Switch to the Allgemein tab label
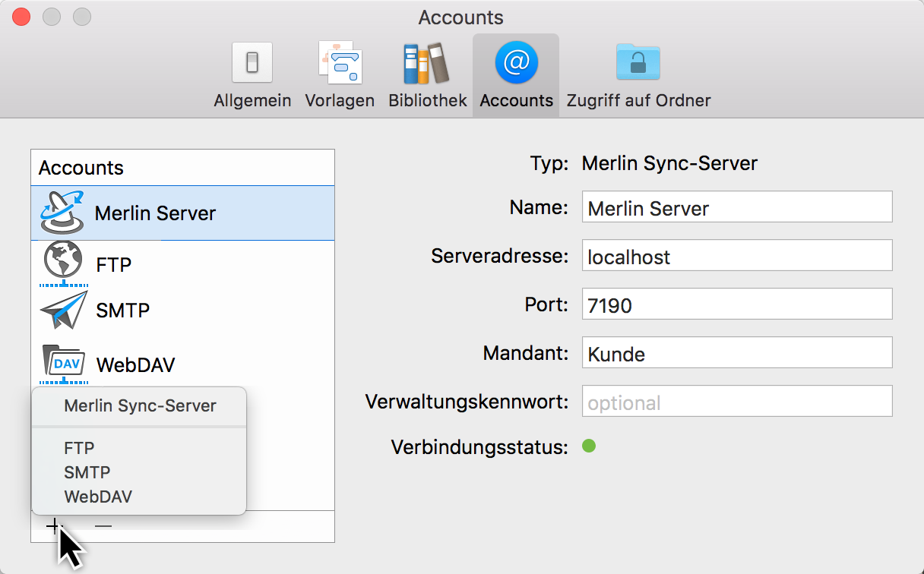Screen dimensions: 924x574 point(252,100)
